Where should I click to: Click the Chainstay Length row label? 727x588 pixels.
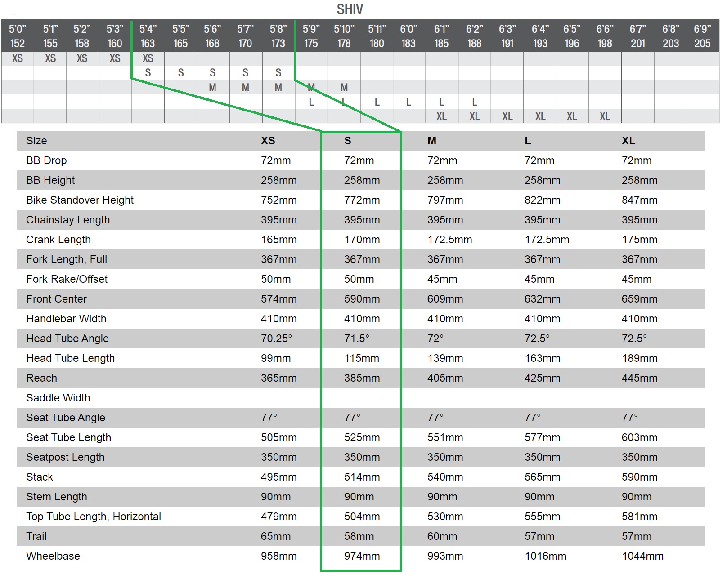coord(68,220)
